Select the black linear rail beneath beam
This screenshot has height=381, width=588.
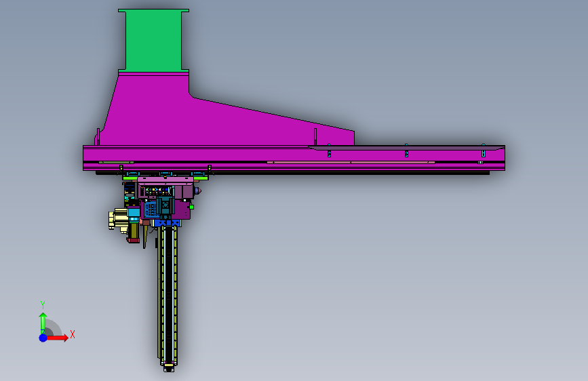pos(292,173)
